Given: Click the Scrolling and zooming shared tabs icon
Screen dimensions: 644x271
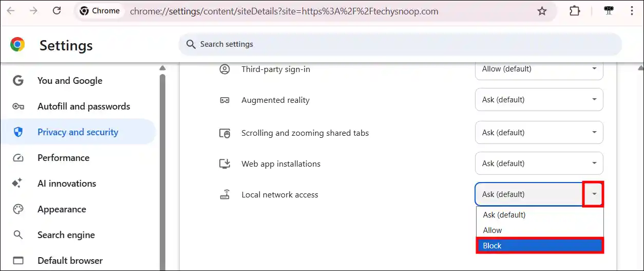Looking at the screenshot, I should tap(224, 133).
